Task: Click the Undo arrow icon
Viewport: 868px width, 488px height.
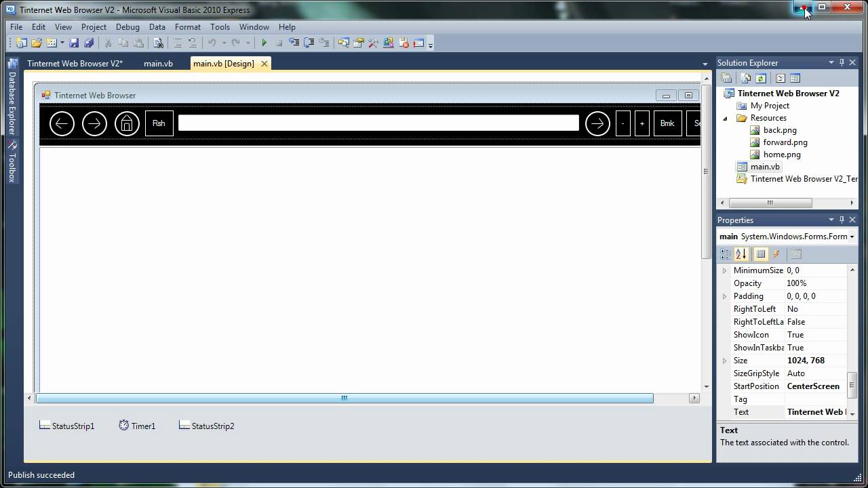Action: (x=212, y=43)
